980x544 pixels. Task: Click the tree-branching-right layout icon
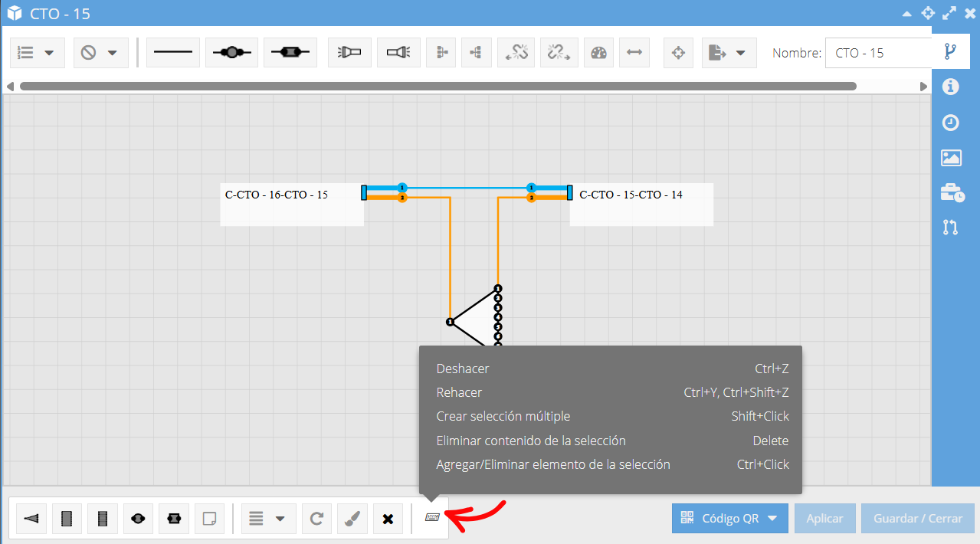[441, 53]
